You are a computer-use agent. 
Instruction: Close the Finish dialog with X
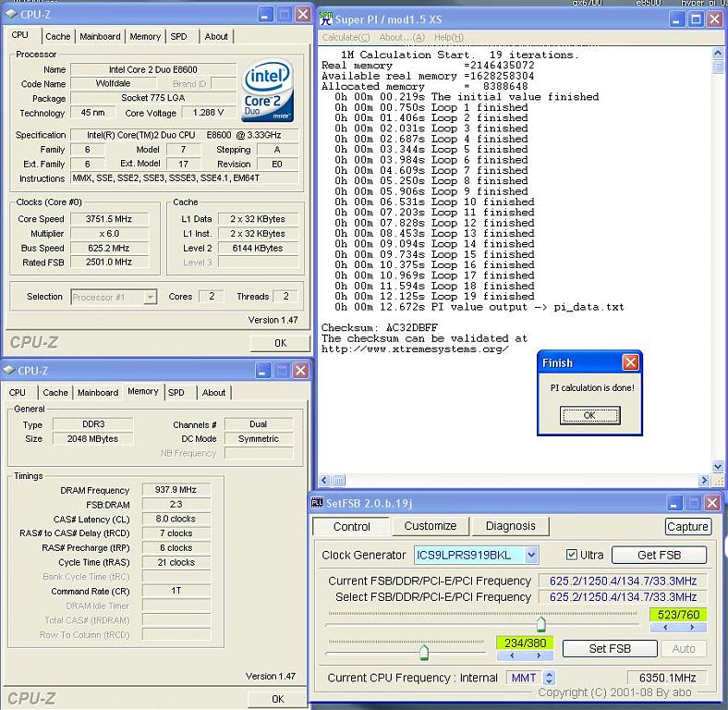630,362
